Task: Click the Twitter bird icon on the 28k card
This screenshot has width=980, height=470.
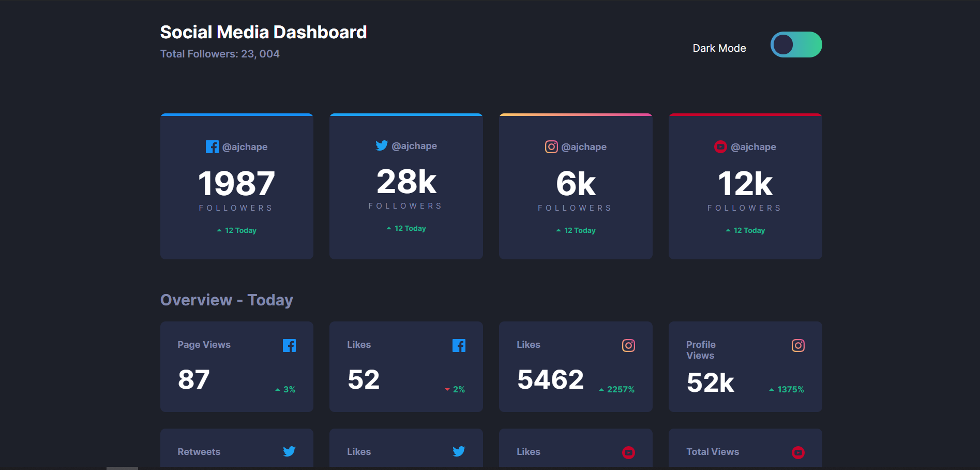Action: coord(382,145)
